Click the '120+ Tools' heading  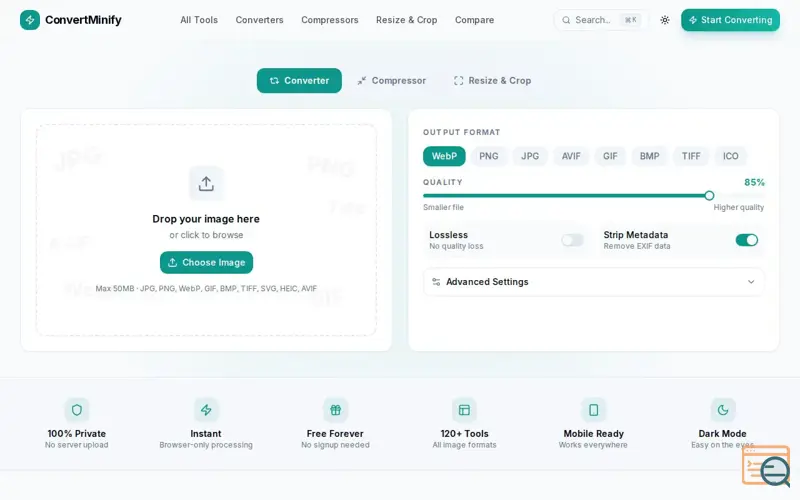[464, 434]
